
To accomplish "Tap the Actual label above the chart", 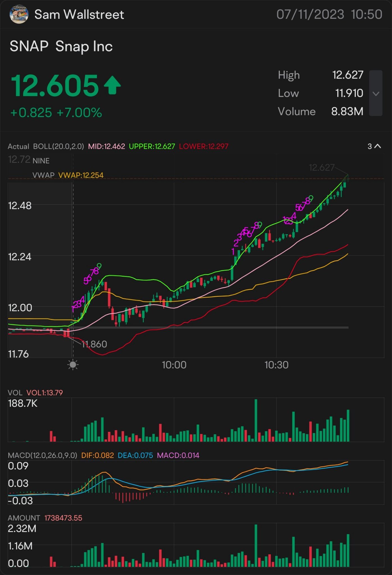I will tap(19, 146).
